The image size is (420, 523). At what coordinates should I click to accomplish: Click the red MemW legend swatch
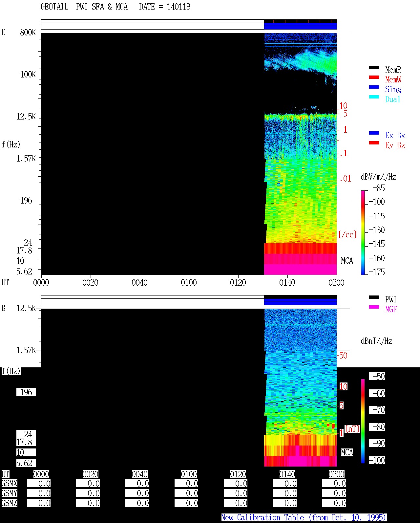point(374,77)
